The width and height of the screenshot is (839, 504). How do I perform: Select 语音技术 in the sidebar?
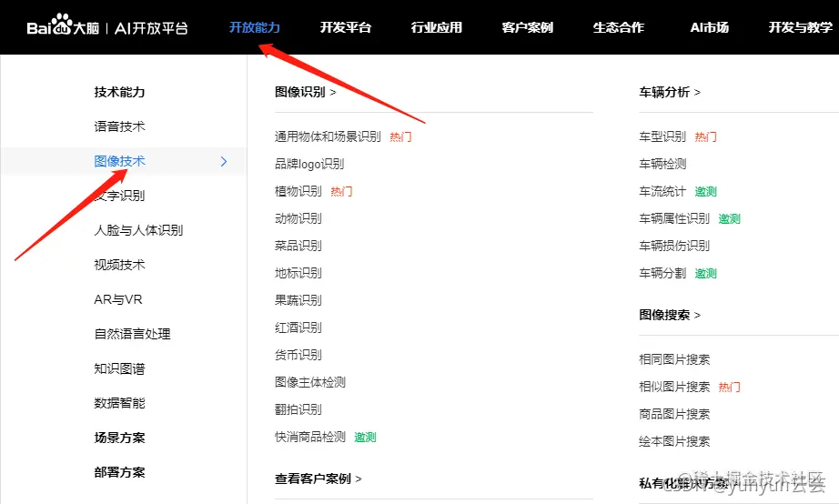point(119,126)
